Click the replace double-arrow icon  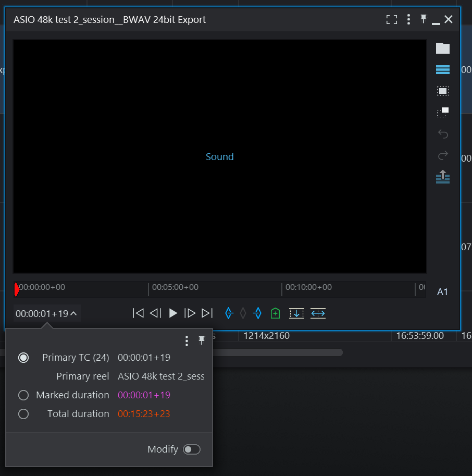tap(318, 313)
